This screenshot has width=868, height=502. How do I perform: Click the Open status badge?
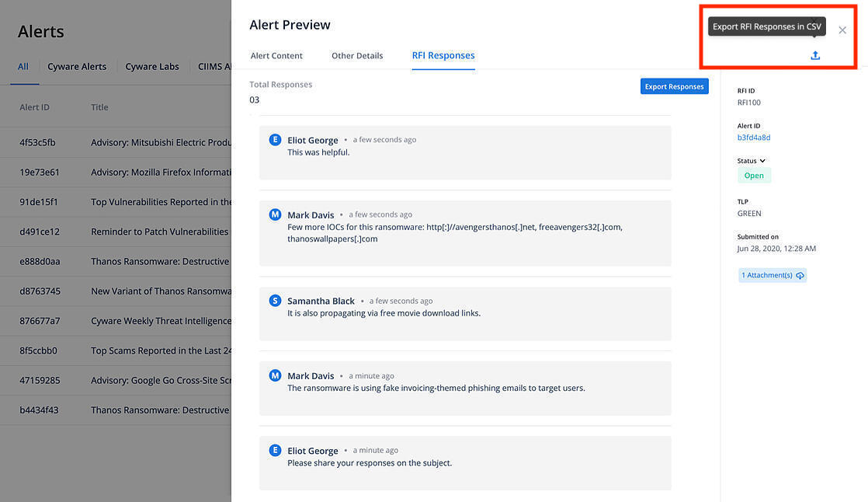pyautogui.click(x=754, y=176)
